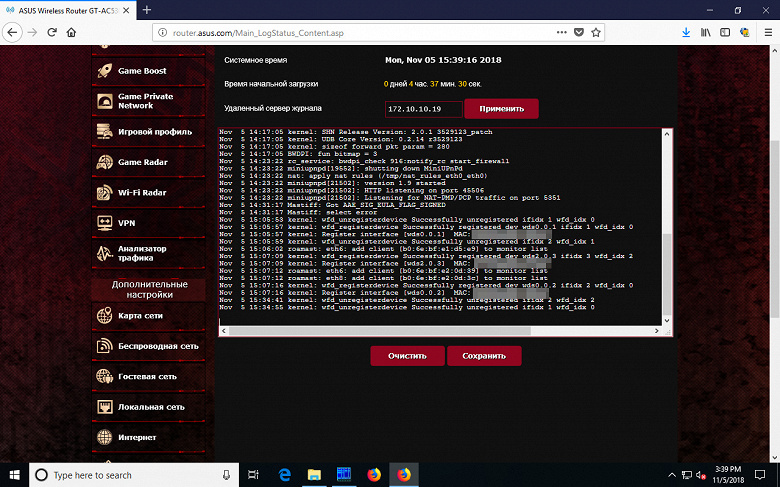Open Game Boost menu item
Screen dimensions: 780x487
tap(142, 71)
